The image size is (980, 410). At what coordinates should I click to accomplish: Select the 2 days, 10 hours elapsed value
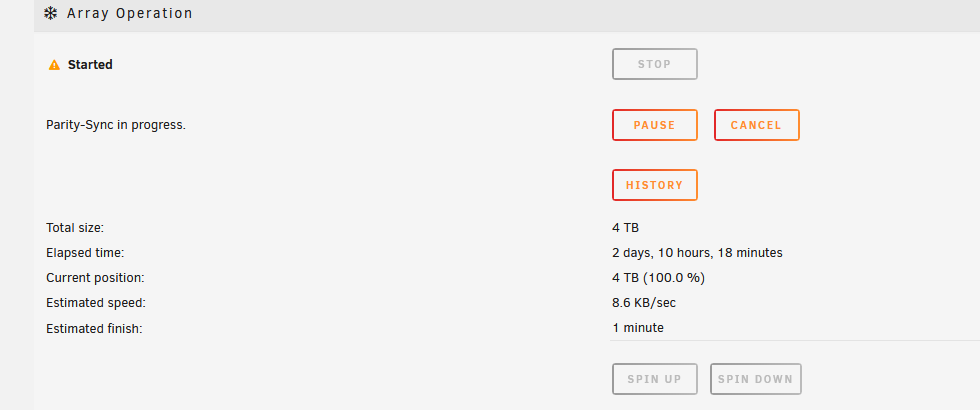tap(698, 252)
